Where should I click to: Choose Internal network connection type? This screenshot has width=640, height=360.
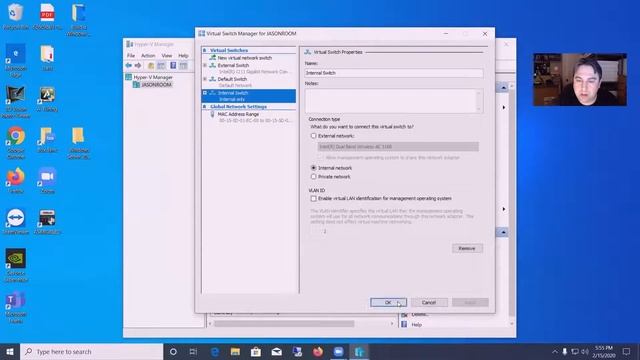click(313, 168)
